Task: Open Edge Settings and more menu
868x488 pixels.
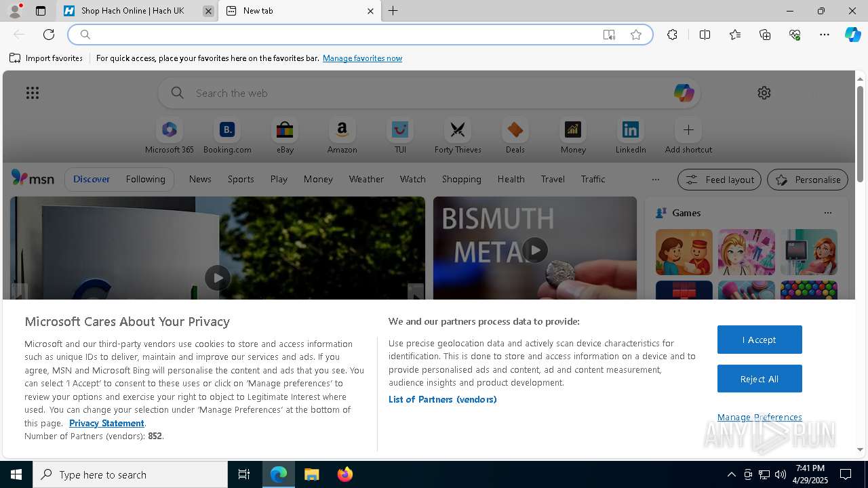Action: (x=825, y=35)
